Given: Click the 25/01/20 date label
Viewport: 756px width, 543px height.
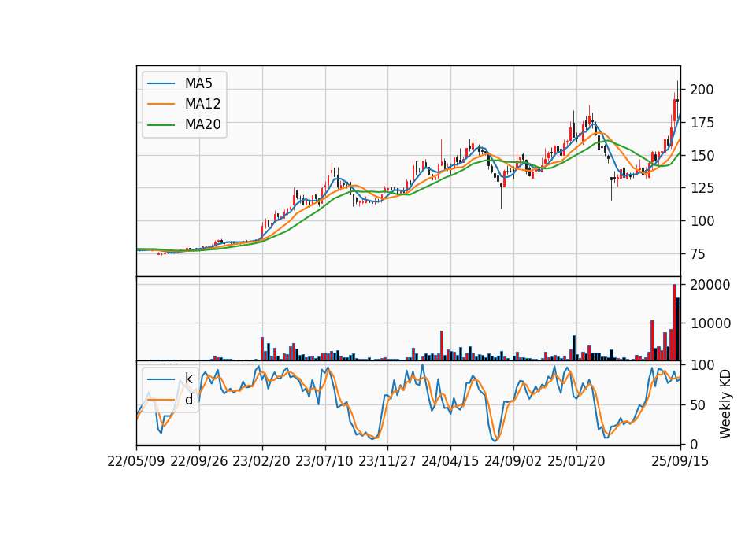Looking at the screenshot, I should 576,462.
